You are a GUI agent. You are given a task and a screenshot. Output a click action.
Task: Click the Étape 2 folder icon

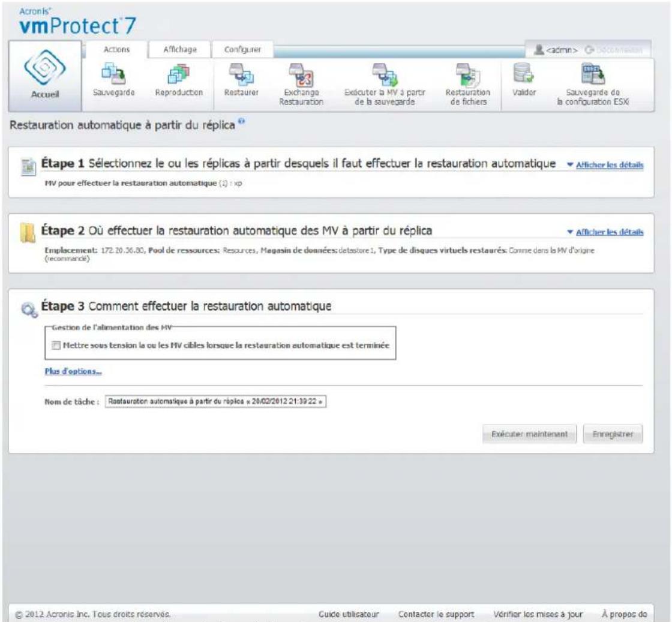coord(28,233)
